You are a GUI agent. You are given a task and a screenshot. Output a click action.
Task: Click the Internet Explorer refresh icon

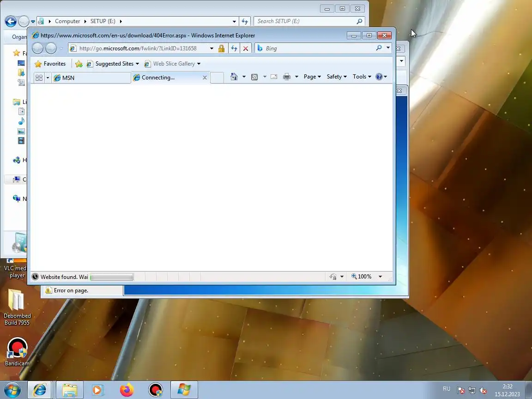pyautogui.click(x=234, y=48)
